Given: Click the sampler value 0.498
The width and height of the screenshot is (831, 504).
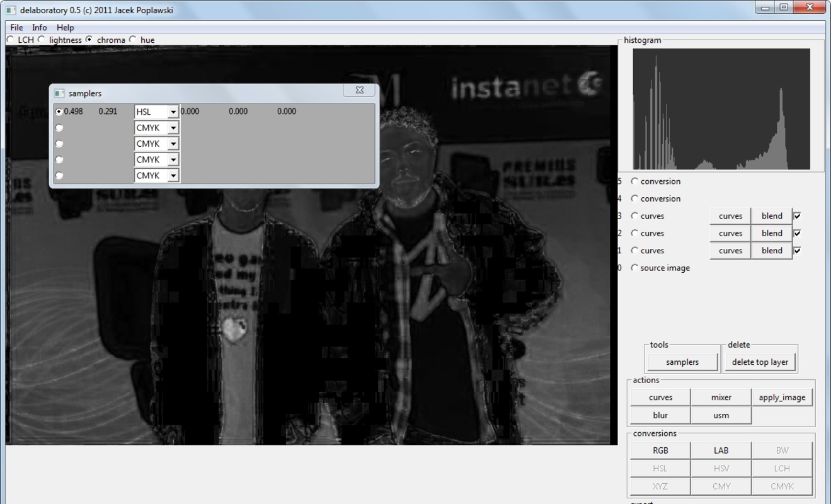Looking at the screenshot, I should click(74, 112).
